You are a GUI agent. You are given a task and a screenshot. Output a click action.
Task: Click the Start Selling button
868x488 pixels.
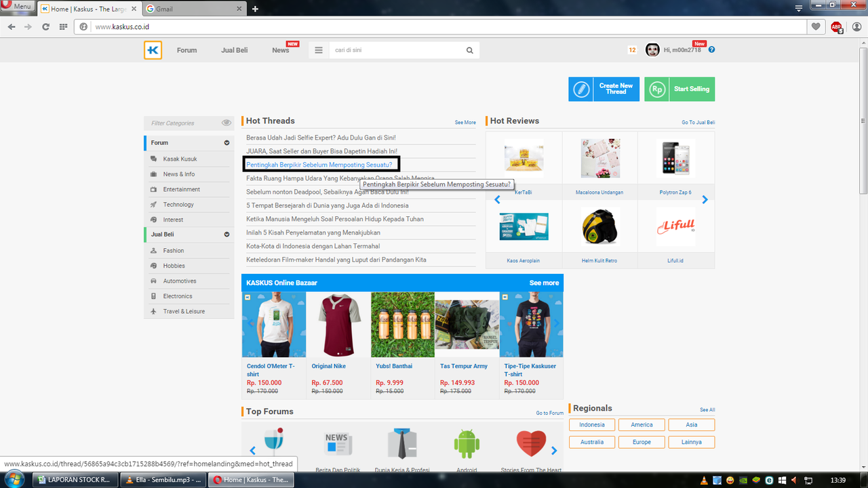tap(679, 89)
